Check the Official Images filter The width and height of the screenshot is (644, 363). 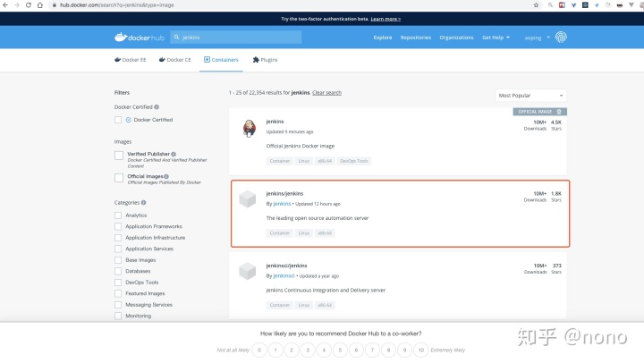pyautogui.click(x=119, y=177)
